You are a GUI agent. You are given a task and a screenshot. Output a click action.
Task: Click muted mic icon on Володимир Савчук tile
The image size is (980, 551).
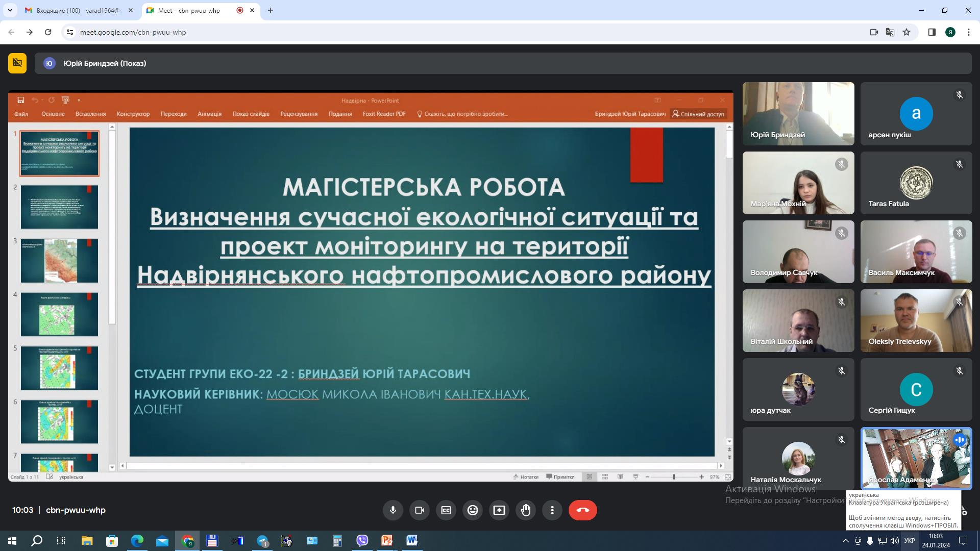pos(842,233)
